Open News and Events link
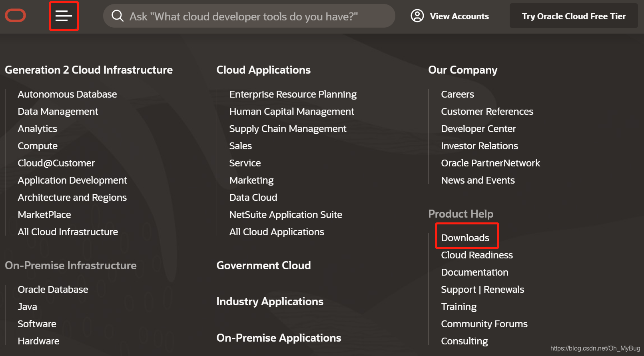Viewport: 644px width, 356px height. 478,180
